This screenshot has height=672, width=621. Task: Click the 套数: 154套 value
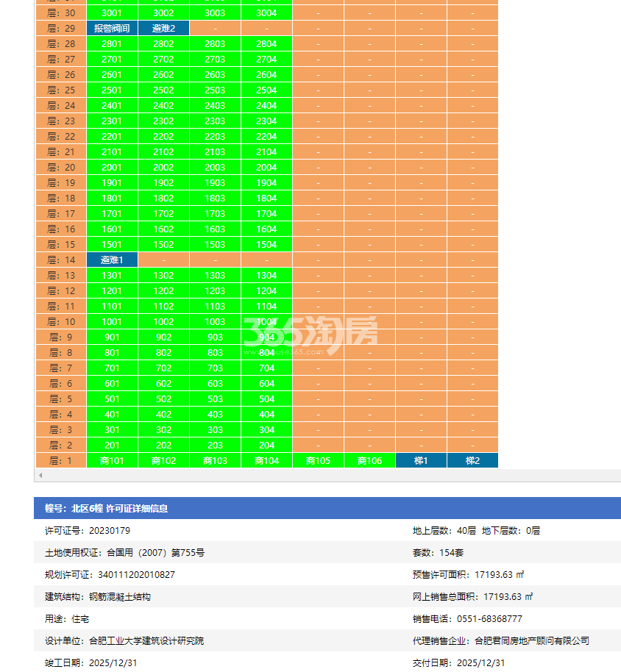click(438, 552)
